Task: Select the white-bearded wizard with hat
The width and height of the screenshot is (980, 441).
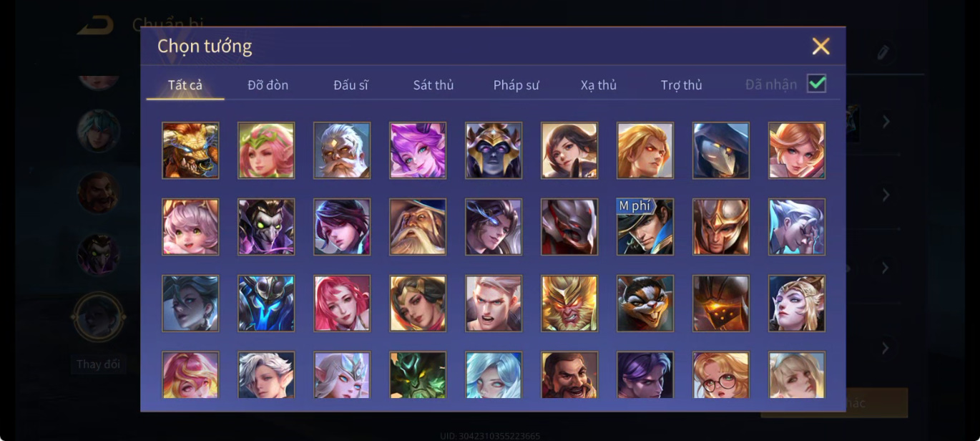Action: coord(418,227)
